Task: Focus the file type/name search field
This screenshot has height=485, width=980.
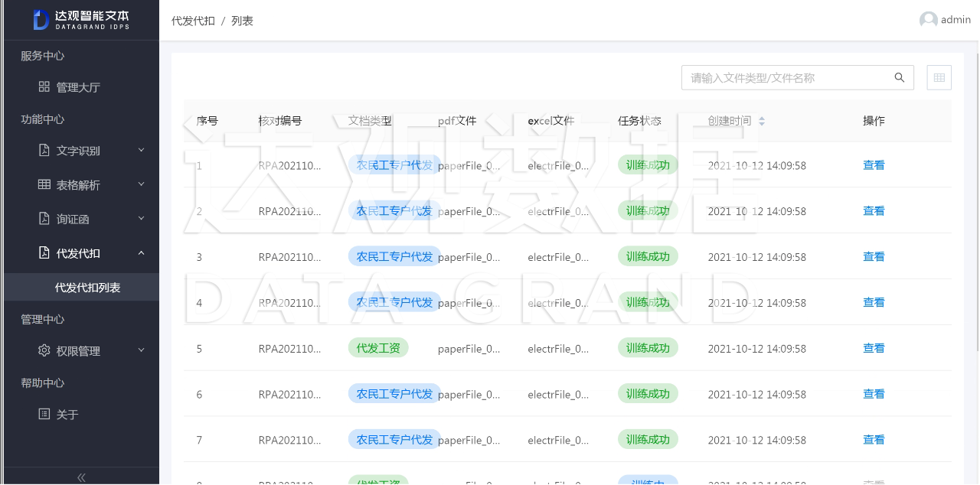Action: point(789,77)
